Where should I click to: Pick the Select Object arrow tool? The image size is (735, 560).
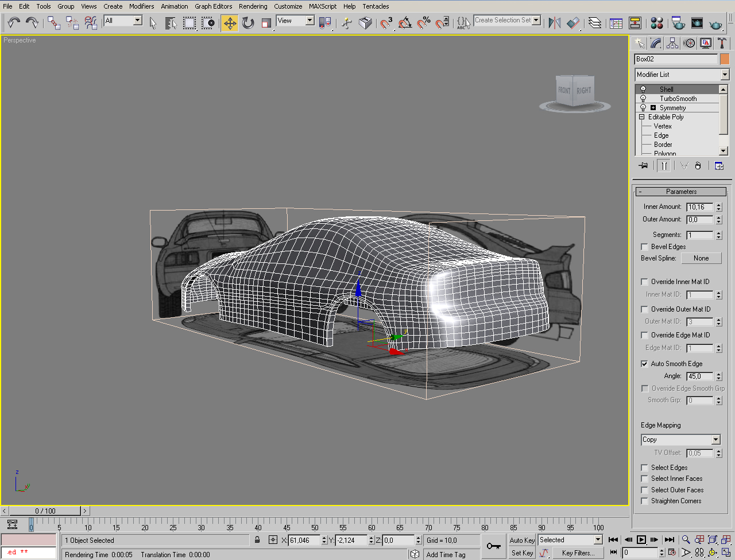click(x=153, y=23)
